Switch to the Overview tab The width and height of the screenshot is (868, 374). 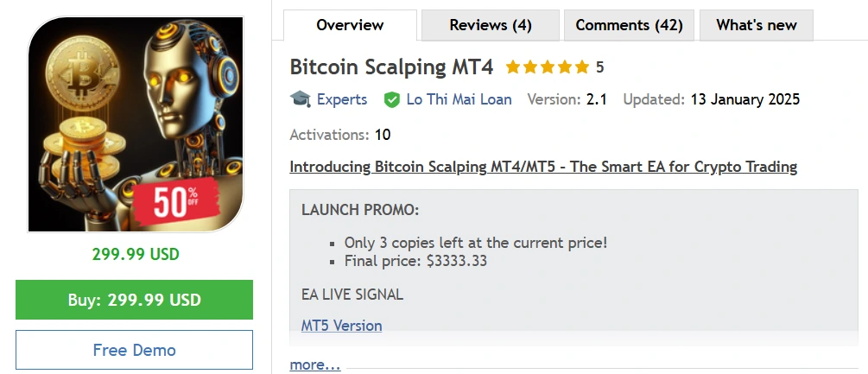click(350, 25)
